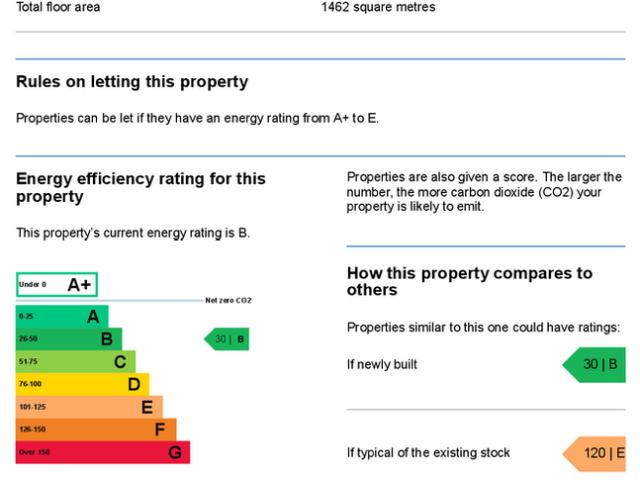Screen dimensions: 640x480
Task: Select the green B band (26-50)
Action: [x=69, y=339]
